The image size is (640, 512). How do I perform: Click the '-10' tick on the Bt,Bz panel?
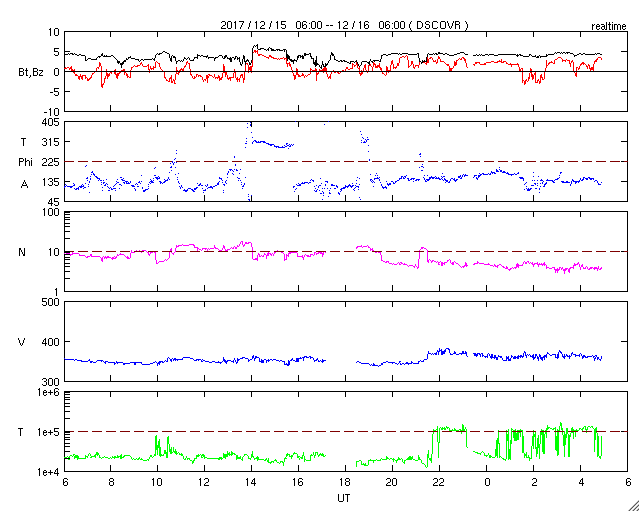pos(51,111)
